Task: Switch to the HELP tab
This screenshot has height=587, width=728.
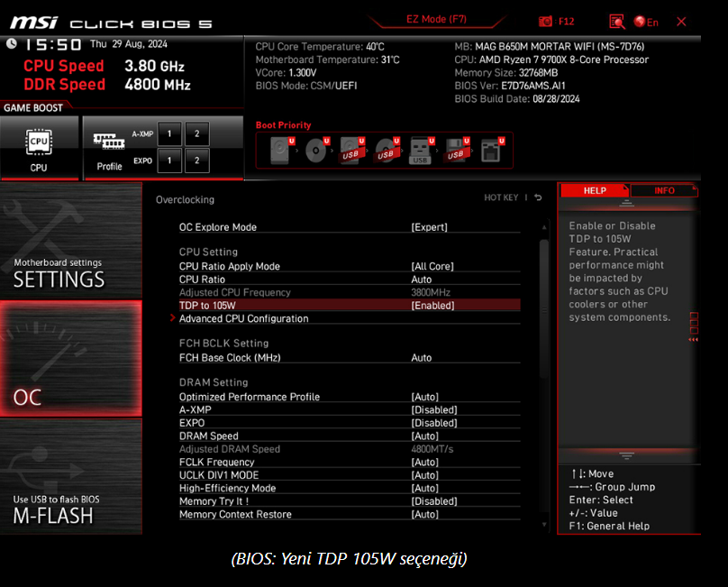Action: tap(595, 190)
